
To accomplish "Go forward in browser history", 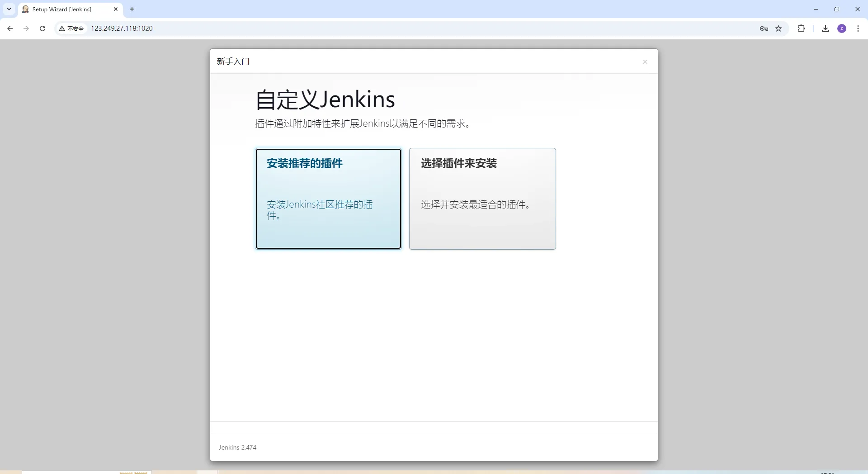I will click(x=26, y=28).
